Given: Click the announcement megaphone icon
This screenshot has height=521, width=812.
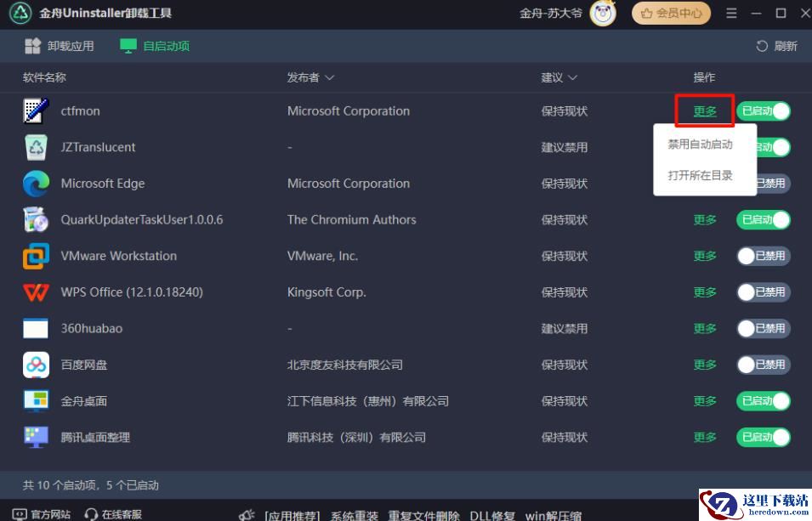Looking at the screenshot, I should (x=247, y=515).
